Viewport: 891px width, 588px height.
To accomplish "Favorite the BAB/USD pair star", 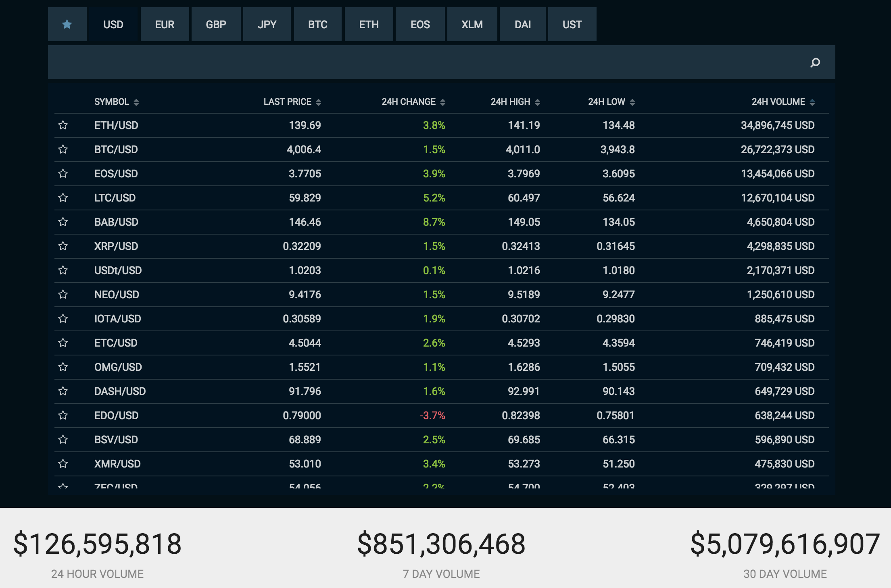I will 63,222.
